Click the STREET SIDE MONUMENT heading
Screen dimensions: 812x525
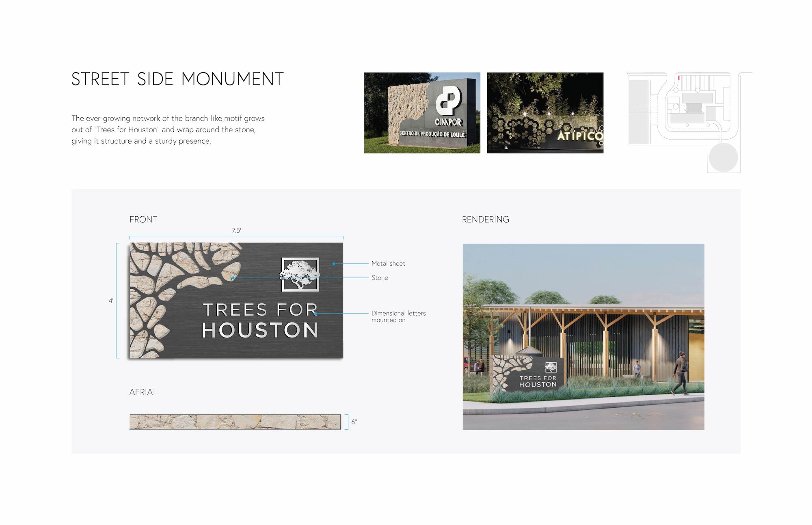point(177,79)
